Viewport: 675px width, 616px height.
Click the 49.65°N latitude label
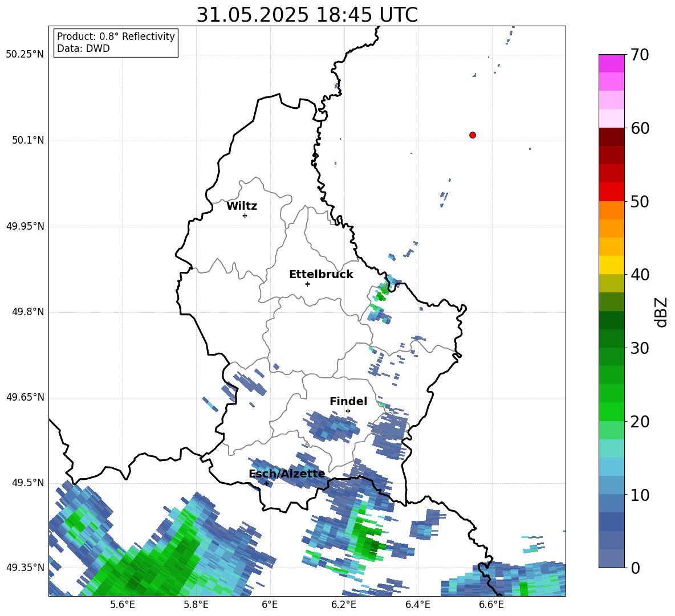pyautogui.click(x=25, y=397)
